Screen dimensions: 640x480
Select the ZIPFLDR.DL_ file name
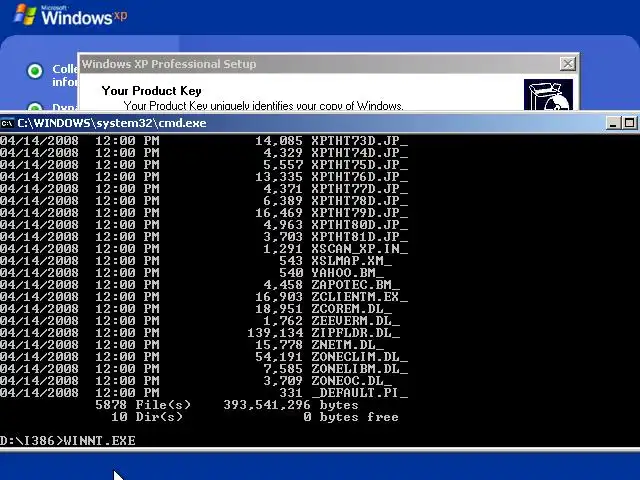(x=356, y=333)
